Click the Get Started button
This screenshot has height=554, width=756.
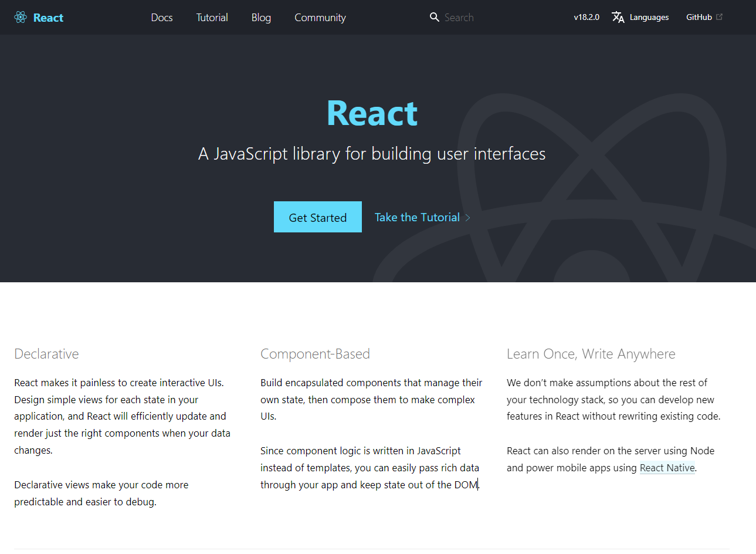[x=317, y=217]
